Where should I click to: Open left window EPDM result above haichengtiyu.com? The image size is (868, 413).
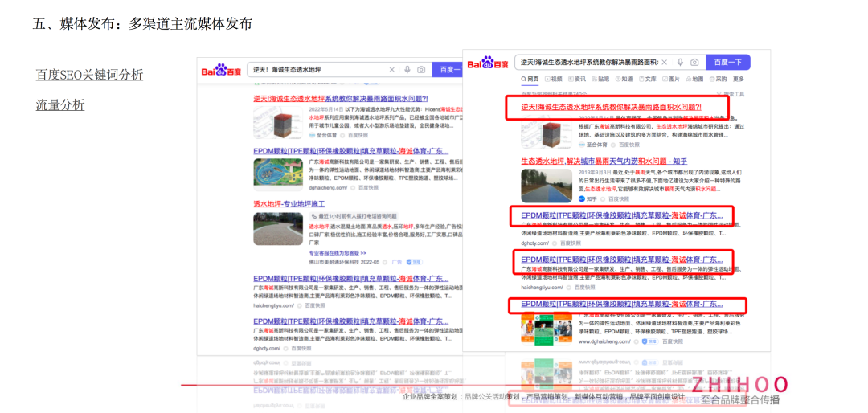tap(351, 279)
